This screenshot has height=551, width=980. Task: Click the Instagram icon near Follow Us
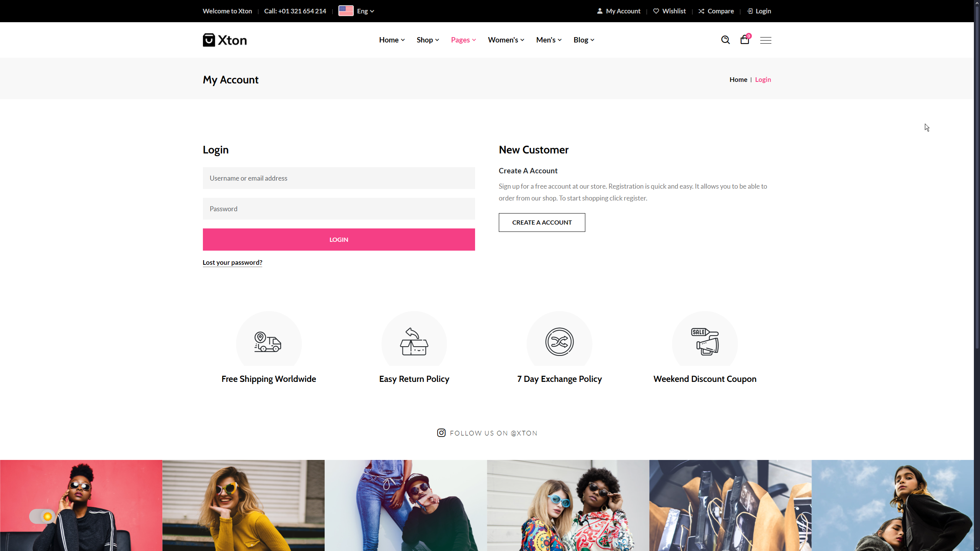[441, 433]
